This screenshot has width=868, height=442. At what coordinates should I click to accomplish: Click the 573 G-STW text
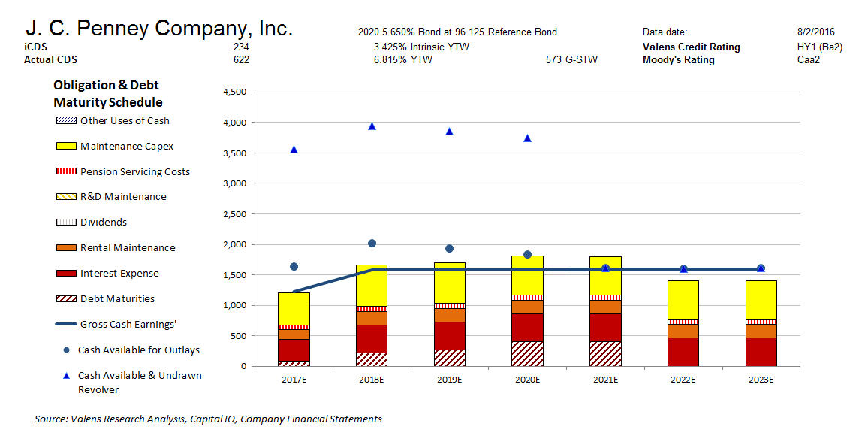pyautogui.click(x=572, y=60)
